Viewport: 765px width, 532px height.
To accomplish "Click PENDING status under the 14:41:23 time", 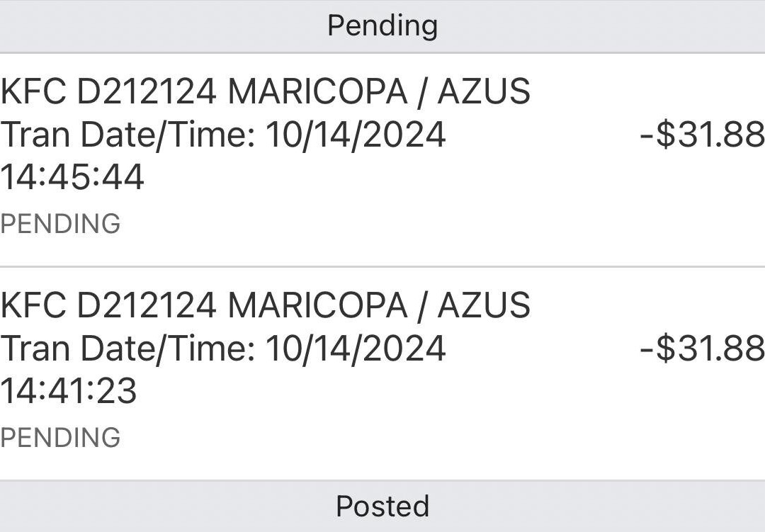I will [x=60, y=438].
